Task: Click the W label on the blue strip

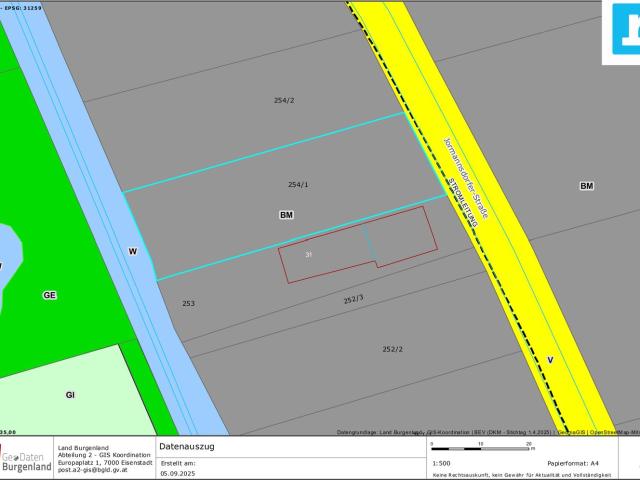Action: (132, 252)
